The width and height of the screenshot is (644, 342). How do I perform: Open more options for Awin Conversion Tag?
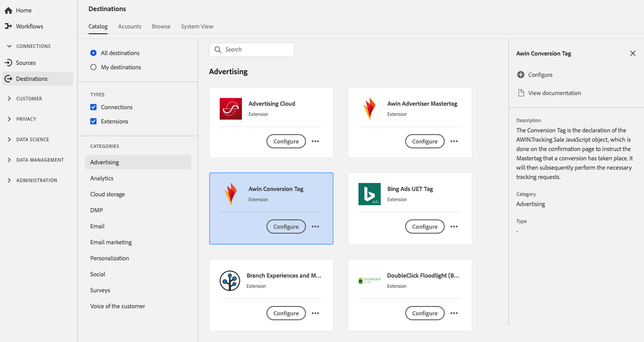315,227
